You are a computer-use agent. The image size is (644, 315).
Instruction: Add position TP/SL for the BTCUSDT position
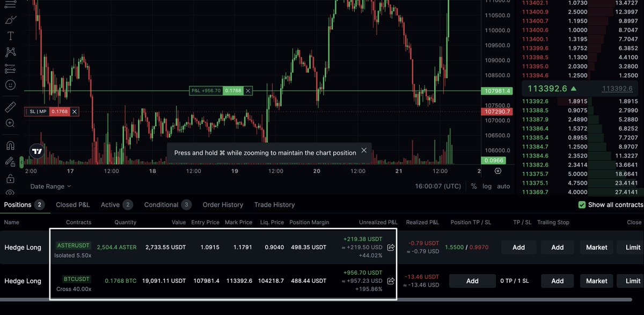472,281
